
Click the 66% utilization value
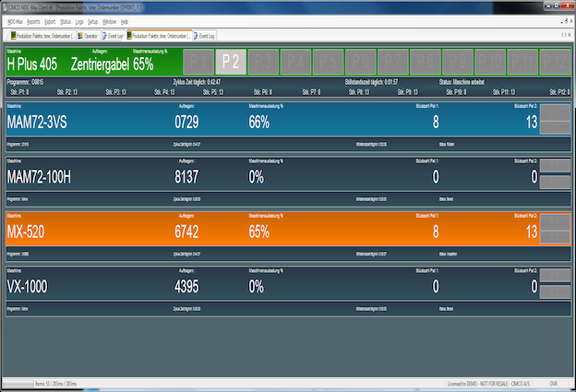pos(259,123)
